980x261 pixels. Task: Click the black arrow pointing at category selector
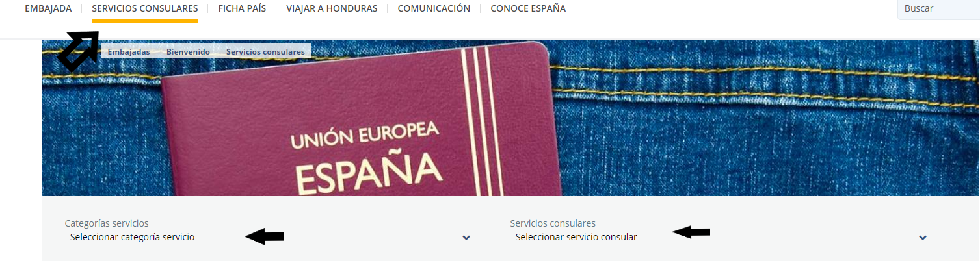(265, 237)
